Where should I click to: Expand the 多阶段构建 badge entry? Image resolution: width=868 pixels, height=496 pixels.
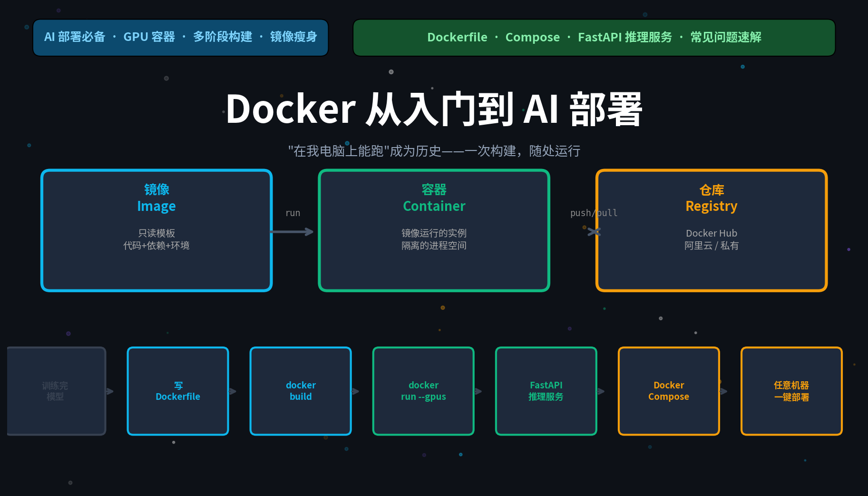pos(223,37)
